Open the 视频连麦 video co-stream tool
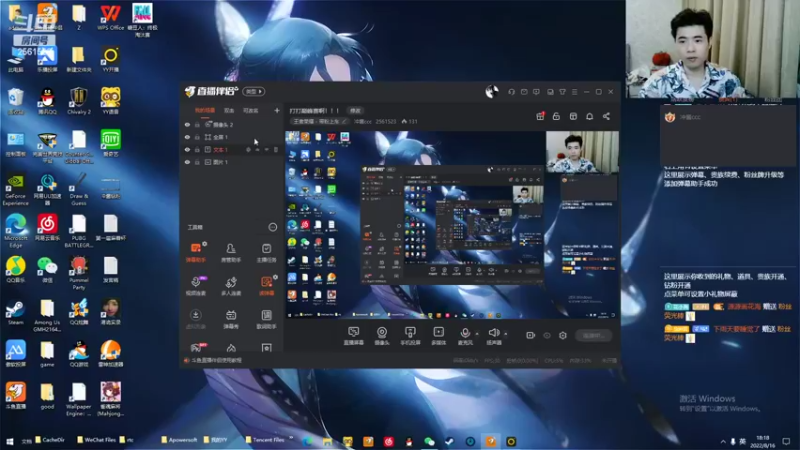 coord(195,286)
